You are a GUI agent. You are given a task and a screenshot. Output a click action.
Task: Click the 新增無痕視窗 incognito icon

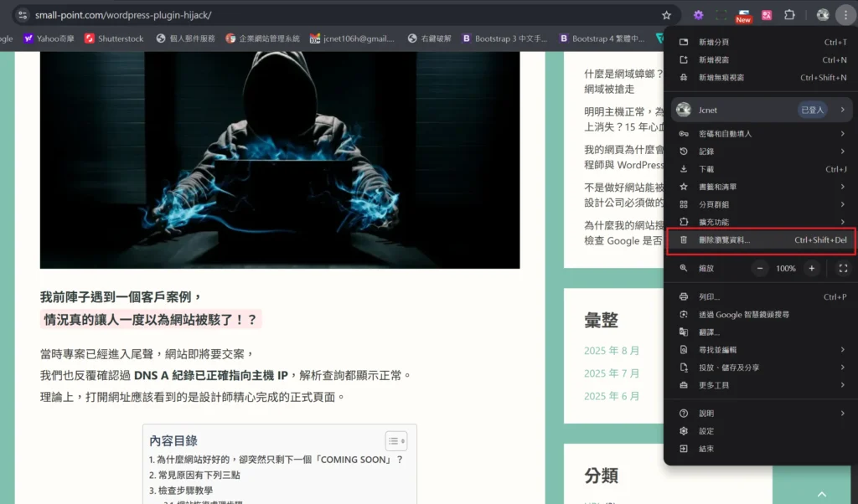point(684,77)
